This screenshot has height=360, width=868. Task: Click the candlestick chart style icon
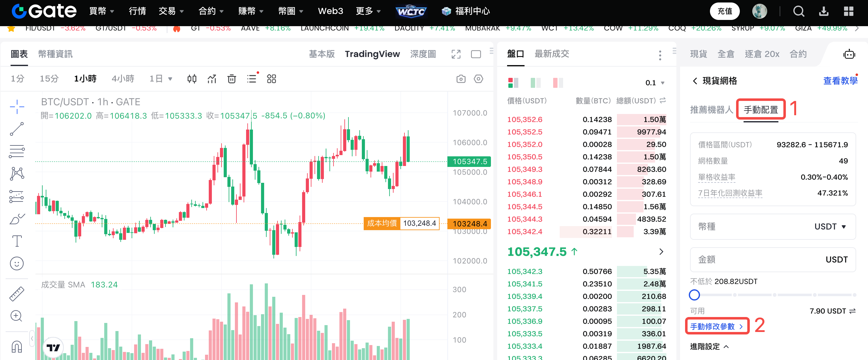coord(192,79)
